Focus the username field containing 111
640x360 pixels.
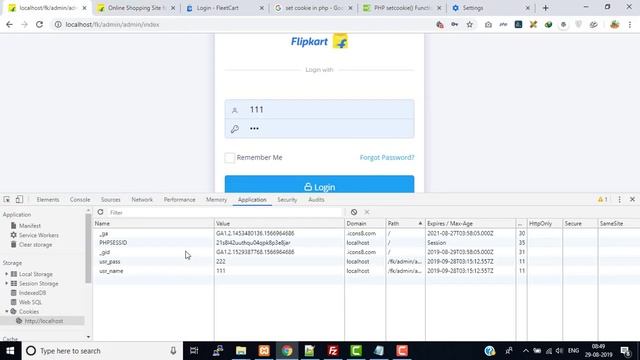tap(319, 109)
